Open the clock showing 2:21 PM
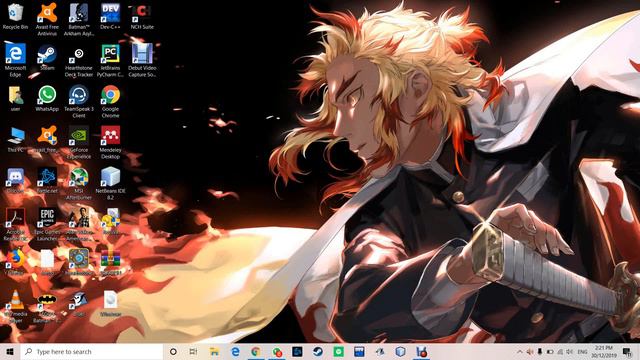This screenshot has width=640, height=360. click(604, 351)
